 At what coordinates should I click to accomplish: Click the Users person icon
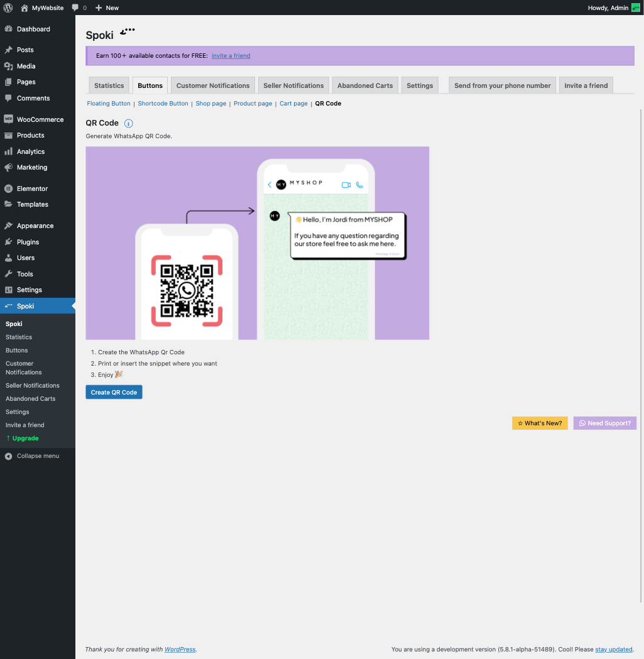click(x=8, y=258)
